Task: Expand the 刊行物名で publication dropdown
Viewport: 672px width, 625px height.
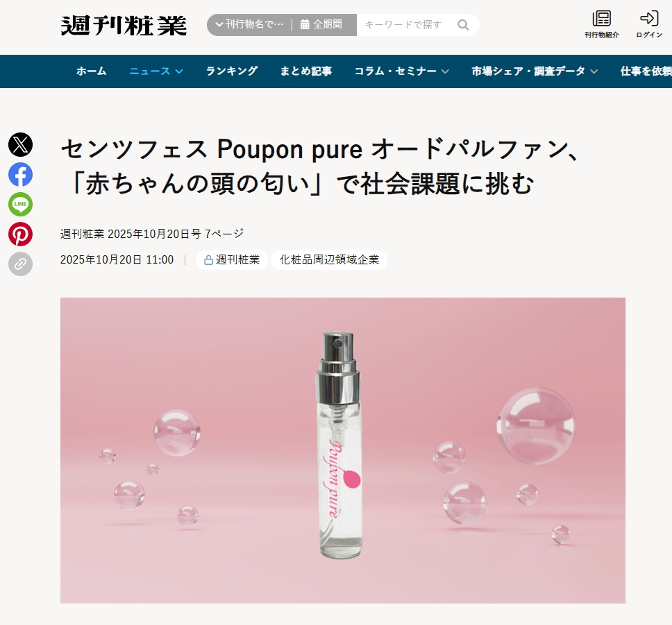Action: (249, 24)
